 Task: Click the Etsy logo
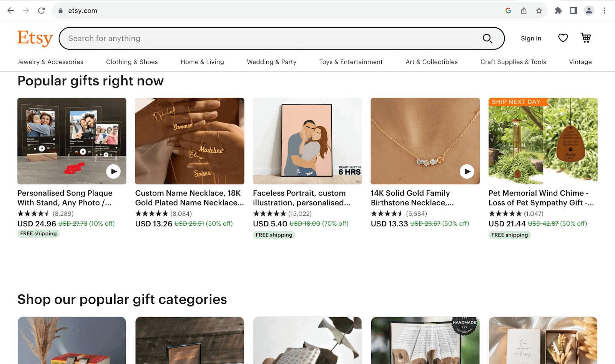click(35, 38)
